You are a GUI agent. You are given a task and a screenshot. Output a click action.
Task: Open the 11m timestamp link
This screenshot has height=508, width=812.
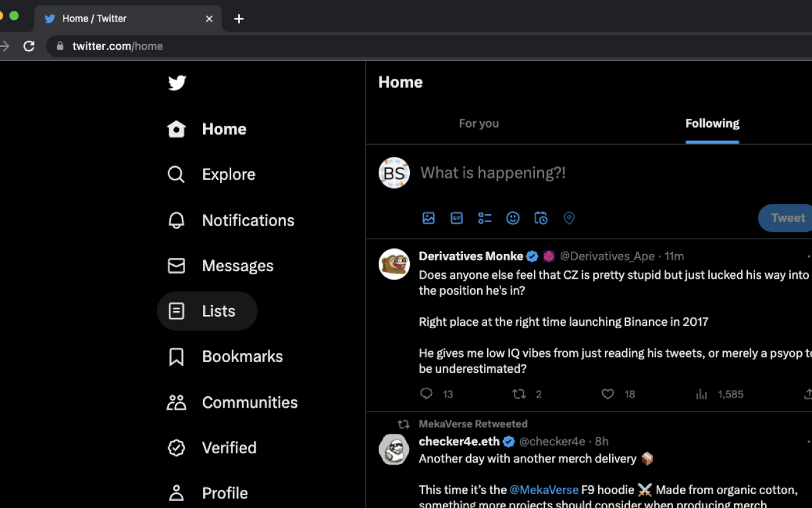[x=674, y=256]
